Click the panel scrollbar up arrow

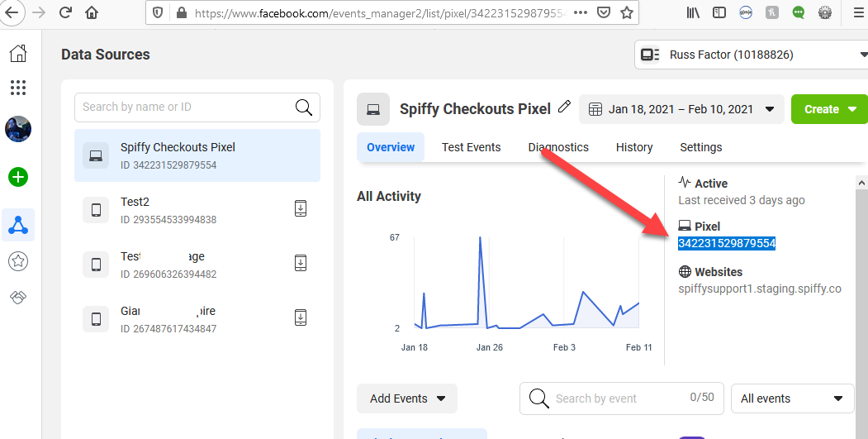click(861, 183)
